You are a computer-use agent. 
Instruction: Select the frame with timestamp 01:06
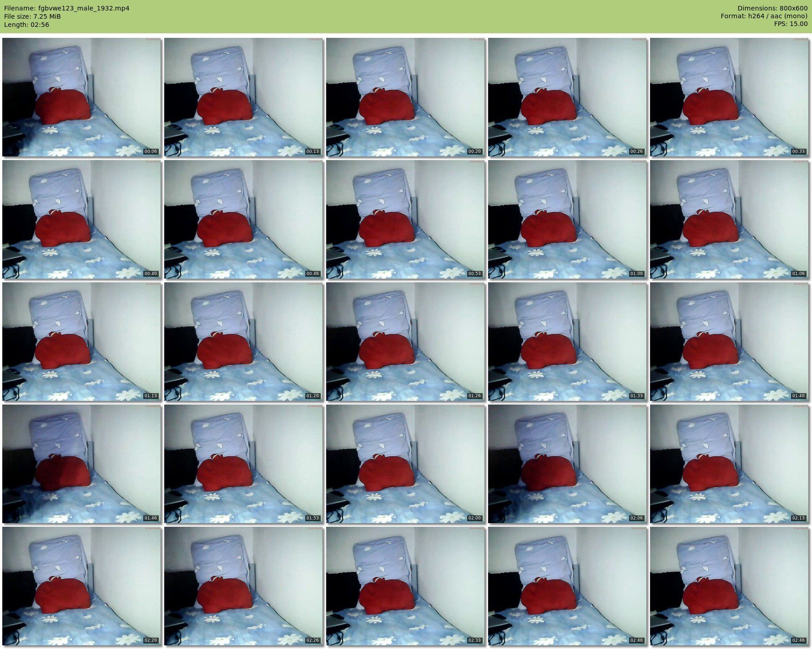729,219
